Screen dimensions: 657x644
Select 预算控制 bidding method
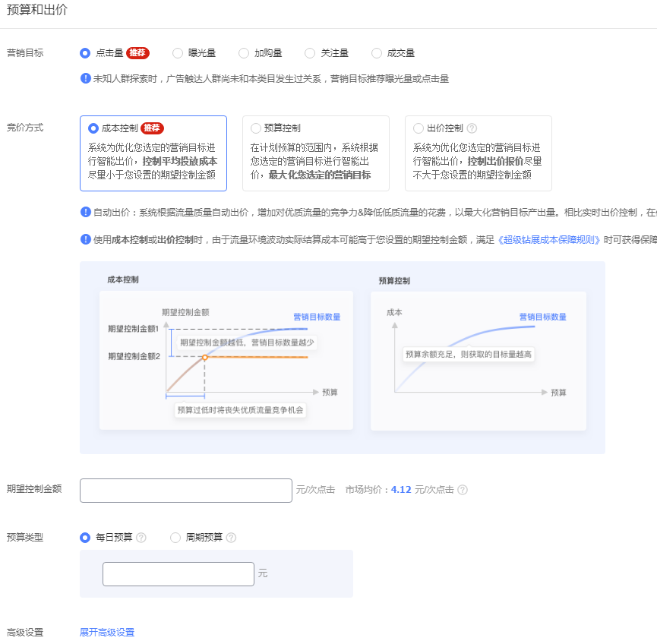256,128
